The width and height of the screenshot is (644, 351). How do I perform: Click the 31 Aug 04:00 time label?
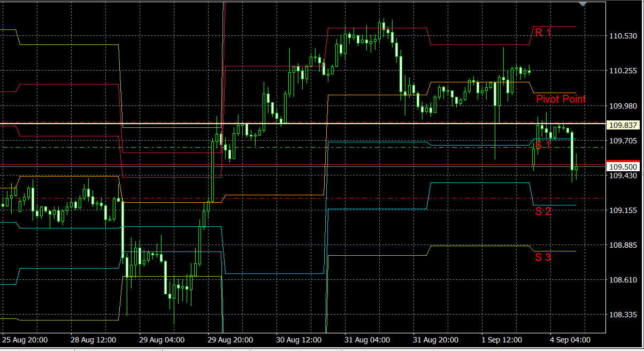coord(367,340)
